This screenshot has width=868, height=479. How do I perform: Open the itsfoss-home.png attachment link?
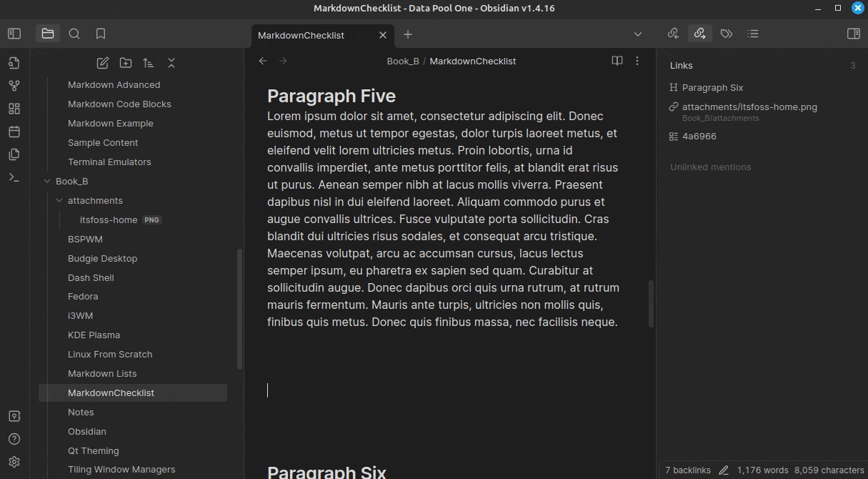(x=749, y=107)
